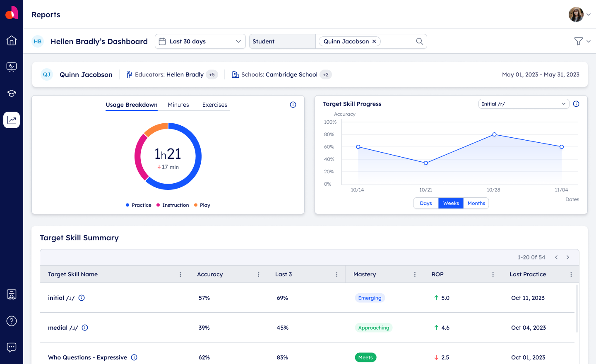Viewport: 596px width, 364px height.
Task: Click the HB dashboard badge
Action: tap(38, 41)
